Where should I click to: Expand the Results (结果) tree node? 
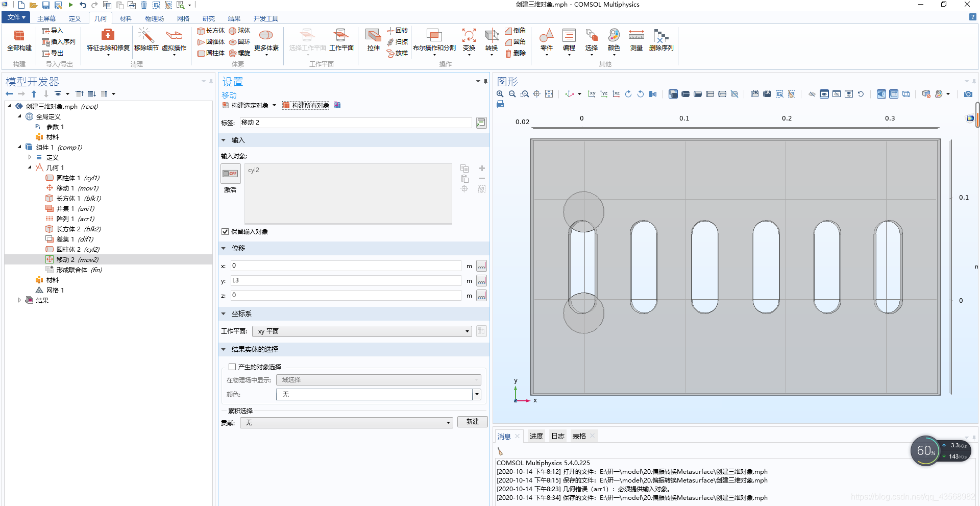point(19,300)
